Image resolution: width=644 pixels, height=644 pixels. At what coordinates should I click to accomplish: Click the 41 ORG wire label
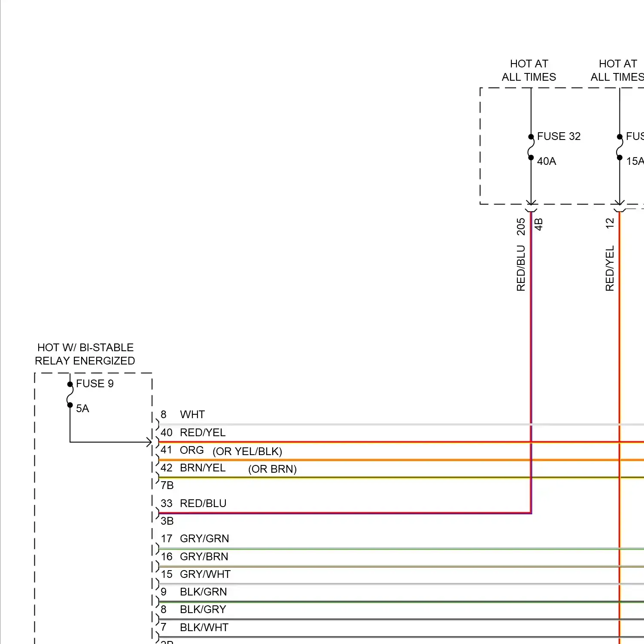[182, 450]
